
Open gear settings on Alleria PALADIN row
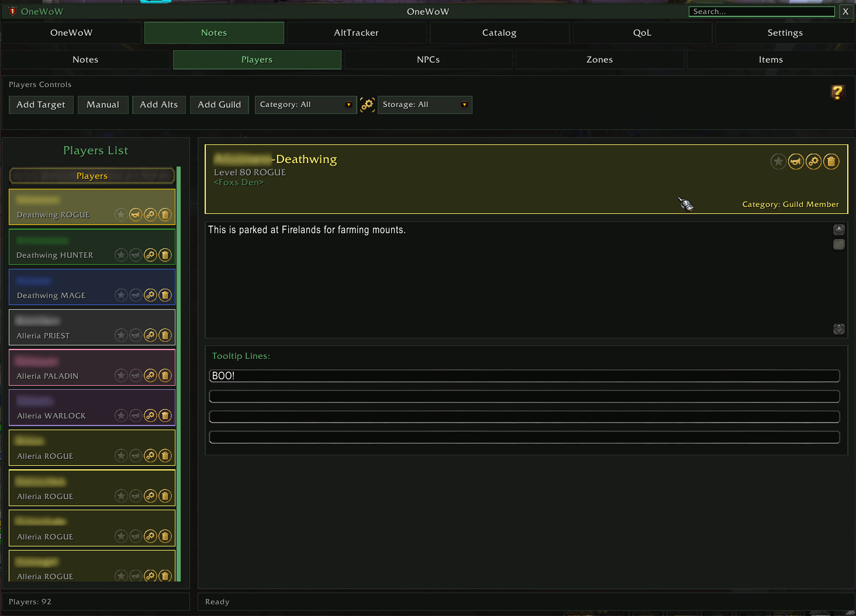pyautogui.click(x=150, y=375)
